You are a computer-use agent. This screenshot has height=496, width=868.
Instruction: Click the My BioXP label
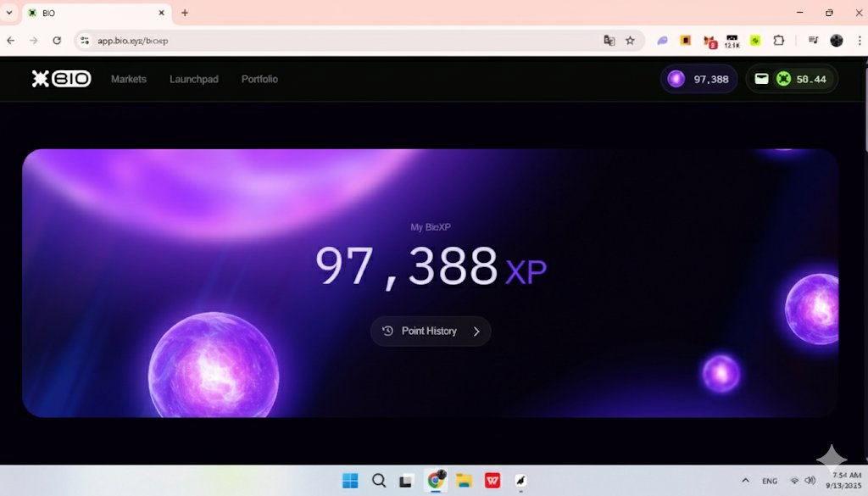430,227
